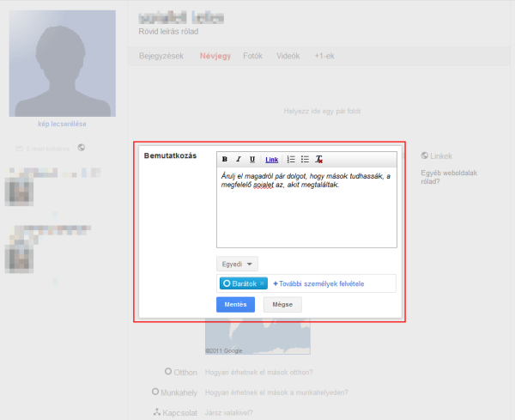Viewport: 515px width, 420px height.
Task: Click the globe icon beside Linkek
Action: point(424,155)
